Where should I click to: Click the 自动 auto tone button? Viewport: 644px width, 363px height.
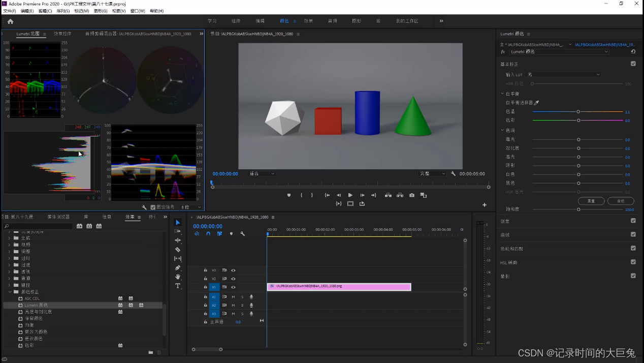click(620, 201)
